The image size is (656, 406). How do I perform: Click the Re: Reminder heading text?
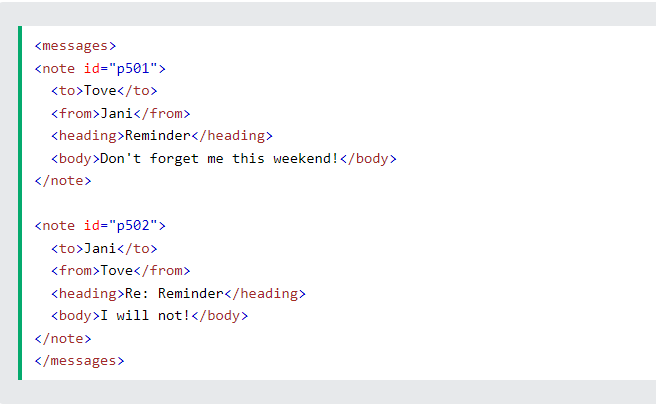click(174, 293)
